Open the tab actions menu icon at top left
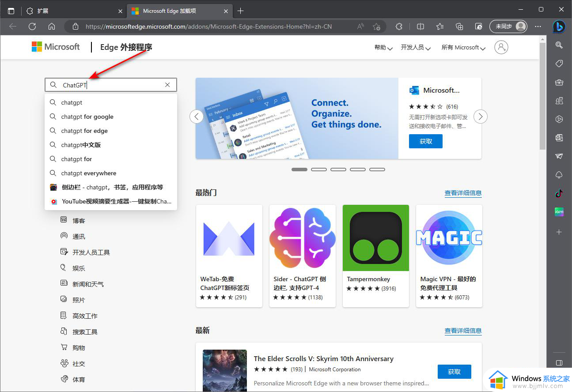The width and height of the screenshot is (572, 392). (x=11, y=11)
